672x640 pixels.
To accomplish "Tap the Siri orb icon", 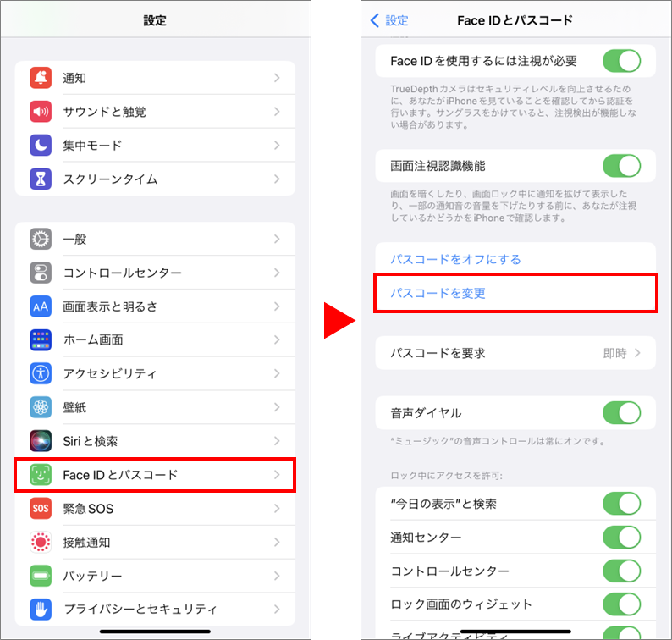I will [x=41, y=441].
